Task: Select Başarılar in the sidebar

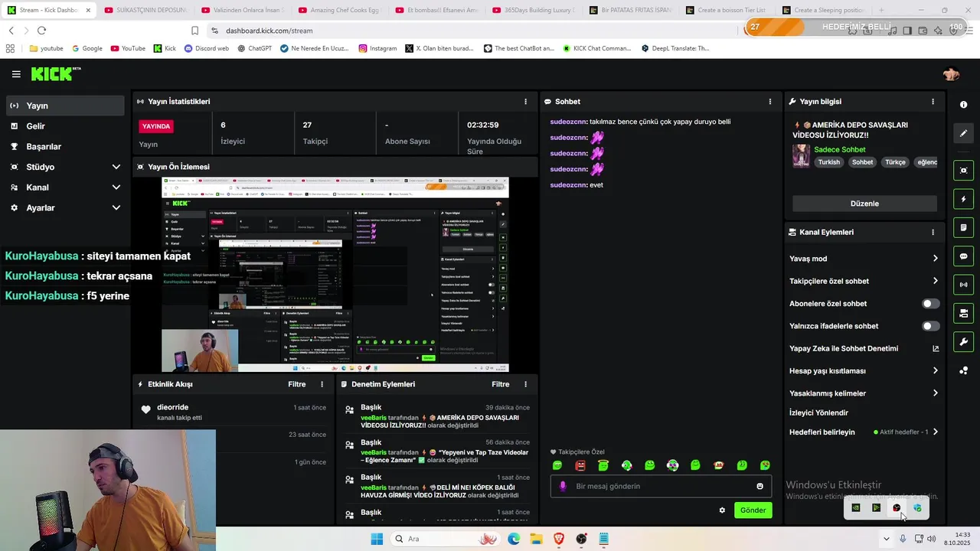Action: (65, 147)
